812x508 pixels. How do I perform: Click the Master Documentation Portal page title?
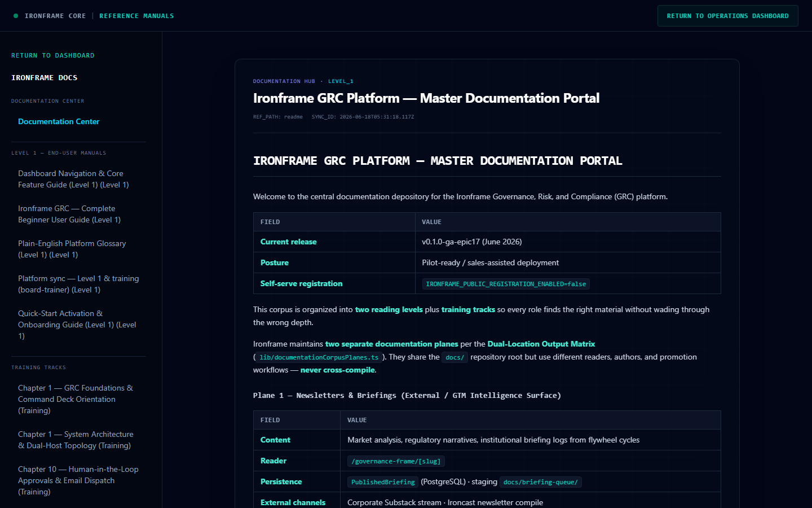coord(426,98)
